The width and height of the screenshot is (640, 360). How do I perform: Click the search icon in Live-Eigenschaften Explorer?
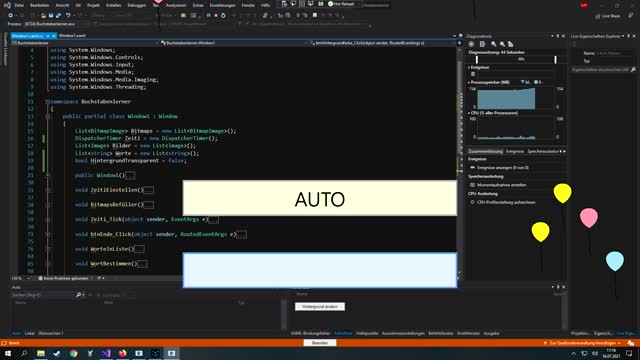tap(633, 70)
